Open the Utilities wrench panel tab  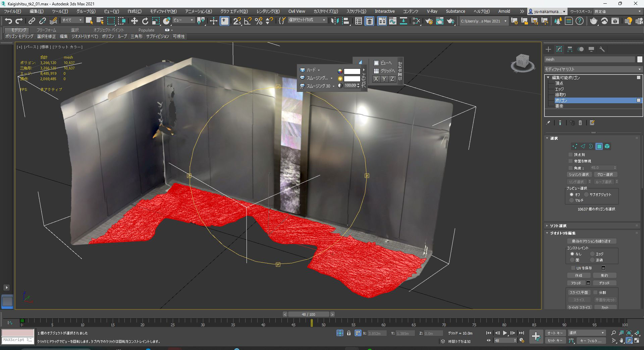pyautogui.click(x=602, y=49)
